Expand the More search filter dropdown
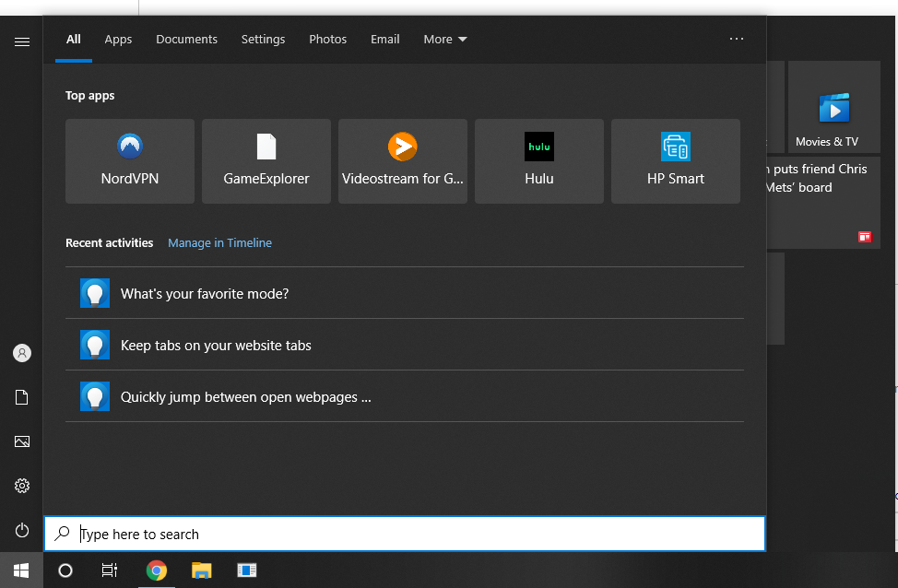This screenshot has width=898, height=588. (x=444, y=39)
